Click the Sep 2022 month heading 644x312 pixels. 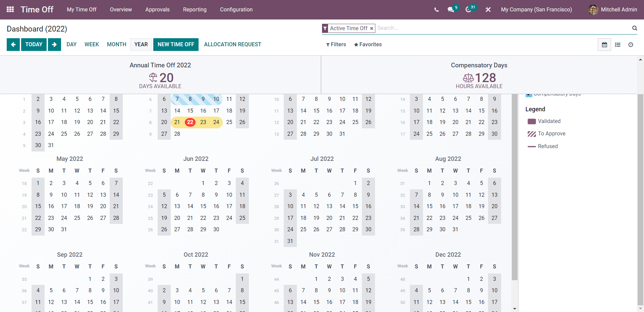70,255
